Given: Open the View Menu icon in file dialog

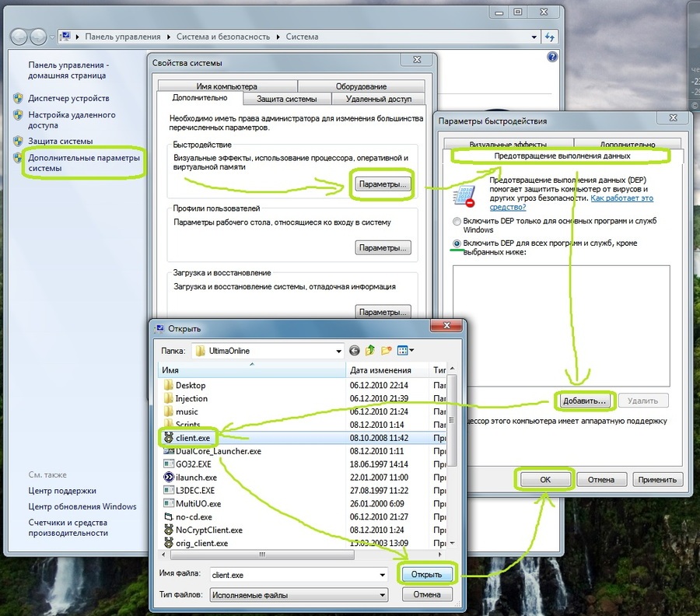Looking at the screenshot, I should click(x=405, y=351).
